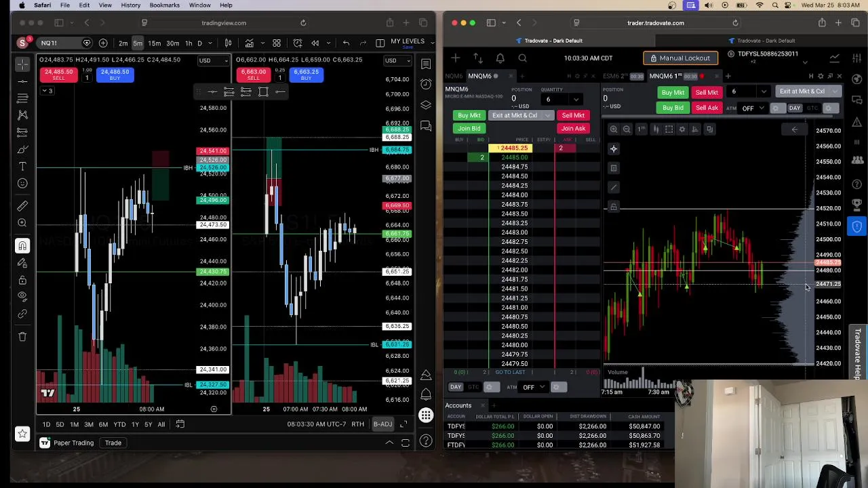Collapse the indicator legend showing 3

coord(46,91)
